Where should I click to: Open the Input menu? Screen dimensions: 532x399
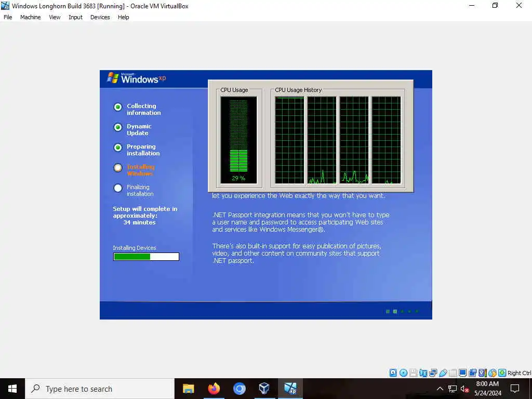click(x=75, y=17)
